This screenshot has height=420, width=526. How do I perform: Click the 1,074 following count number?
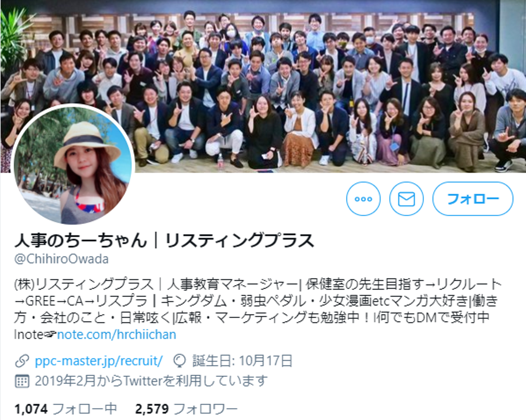[x=31, y=409]
